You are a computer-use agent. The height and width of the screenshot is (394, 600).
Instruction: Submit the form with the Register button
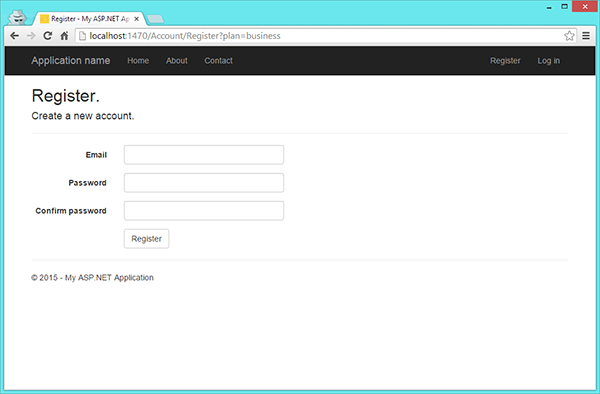(x=147, y=239)
